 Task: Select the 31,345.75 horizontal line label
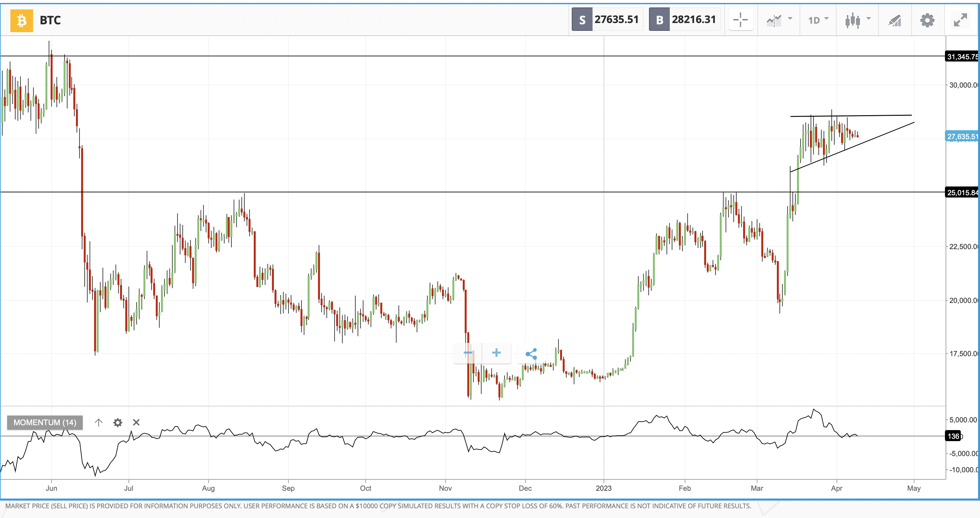[962, 57]
